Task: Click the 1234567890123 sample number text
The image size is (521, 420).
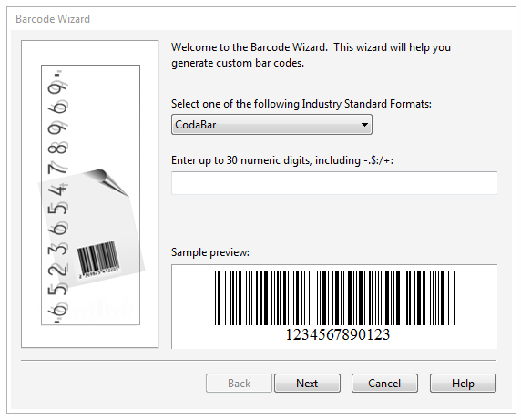Action: [x=338, y=334]
